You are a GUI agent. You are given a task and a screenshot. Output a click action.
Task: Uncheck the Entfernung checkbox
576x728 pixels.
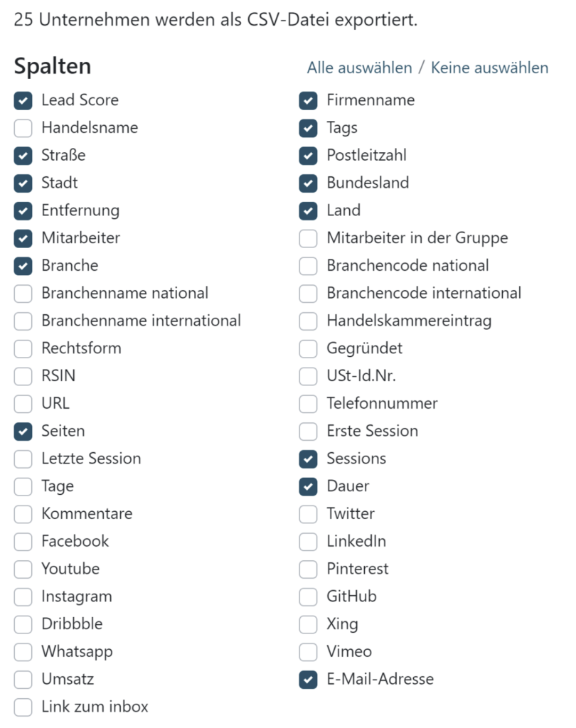click(23, 210)
